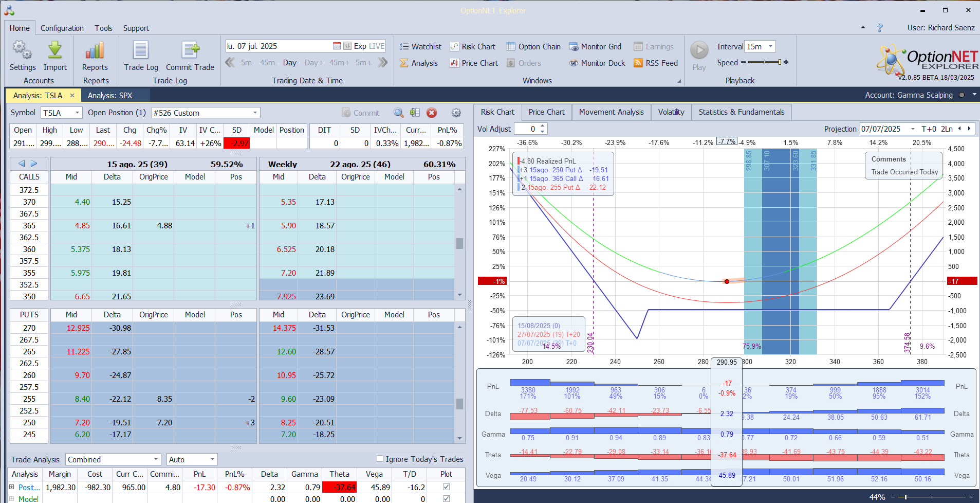The height and width of the screenshot is (503, 980).
Task: Move projection back with the left arrow
Action: (x=959, y=129)
